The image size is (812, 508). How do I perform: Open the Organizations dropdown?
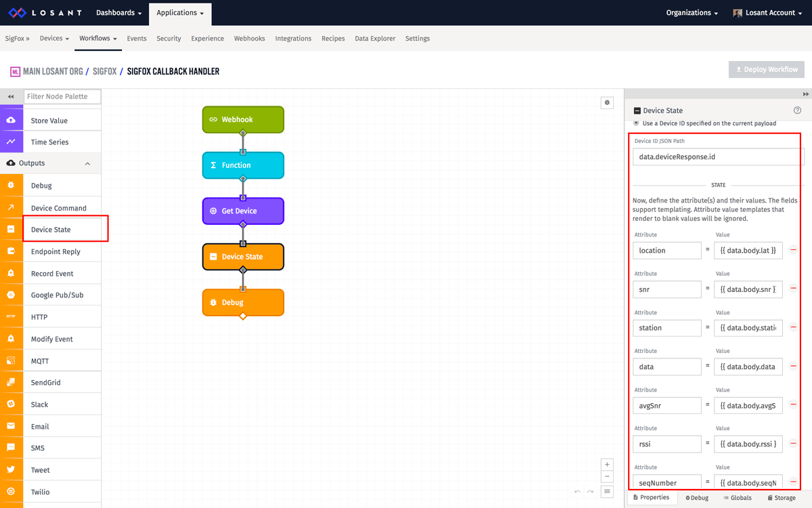[x=692, y=13]
